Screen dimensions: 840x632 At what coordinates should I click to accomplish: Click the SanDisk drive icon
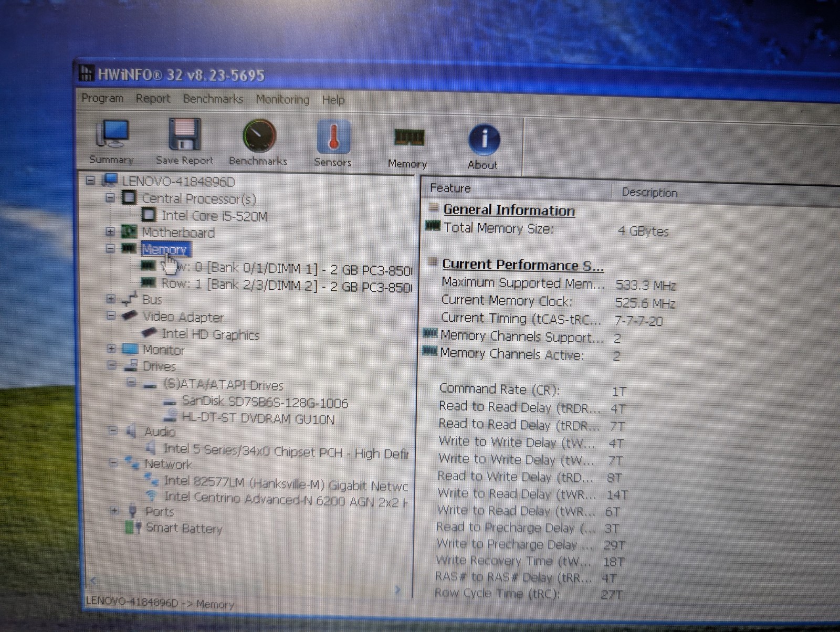[170, 403]
